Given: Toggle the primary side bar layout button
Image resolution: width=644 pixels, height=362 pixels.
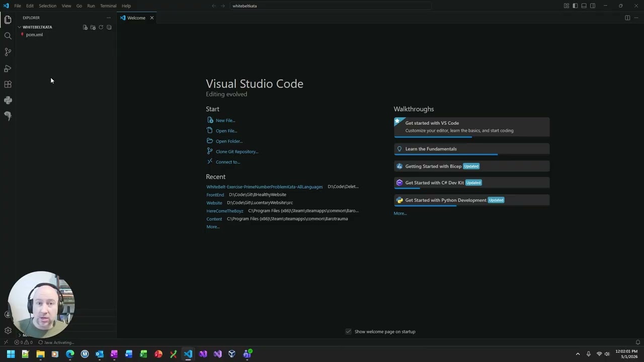Looking at the screenshot, I should click(x=575, y=6).
